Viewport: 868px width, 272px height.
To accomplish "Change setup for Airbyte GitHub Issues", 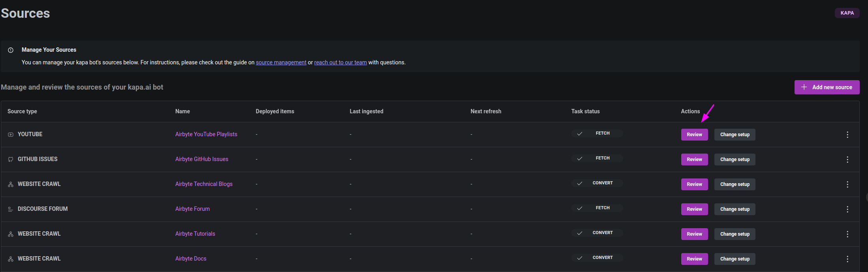I will pos(735,159).
